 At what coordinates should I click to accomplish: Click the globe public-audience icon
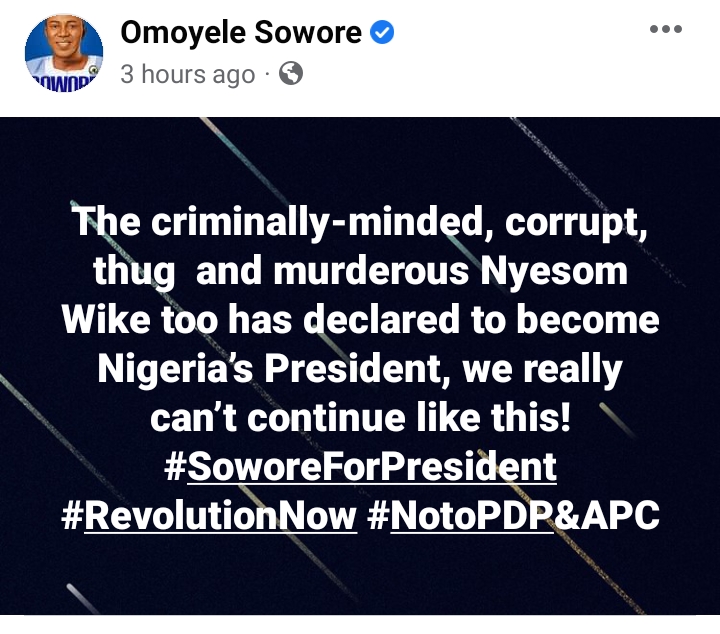click(291, 74)
